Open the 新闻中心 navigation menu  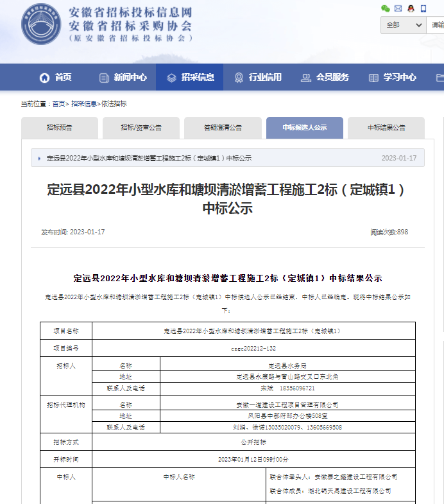click(x=123, y=78)
